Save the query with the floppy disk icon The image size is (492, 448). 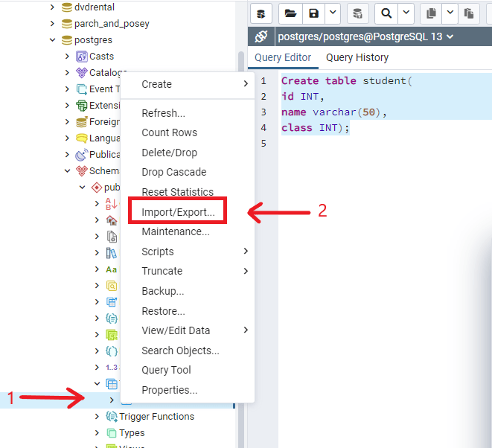click(313, 13)
